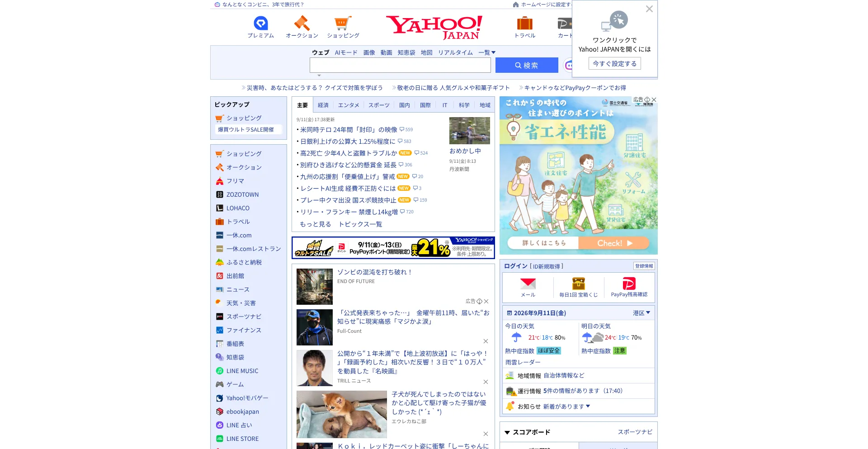Expand the お知らせ notifications arrow

point(588,406)
